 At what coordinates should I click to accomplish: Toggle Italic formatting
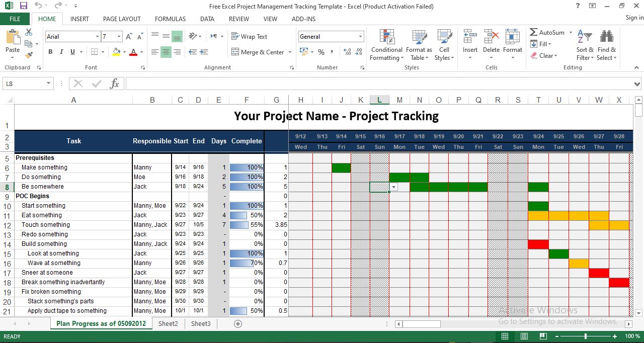point(61,52)
